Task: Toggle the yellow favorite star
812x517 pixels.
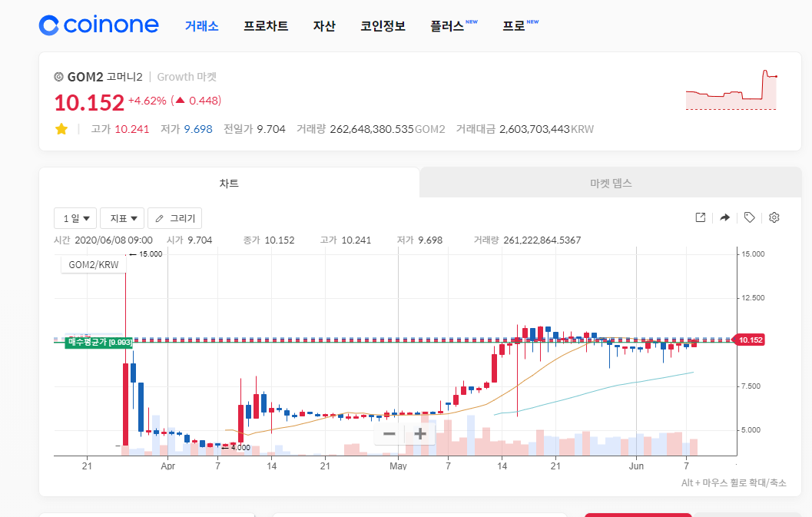Action: (x=61, y=129)
